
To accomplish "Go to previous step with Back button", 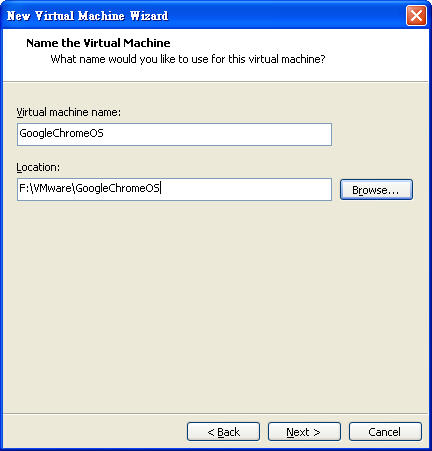I will click(x=223, y=432).
